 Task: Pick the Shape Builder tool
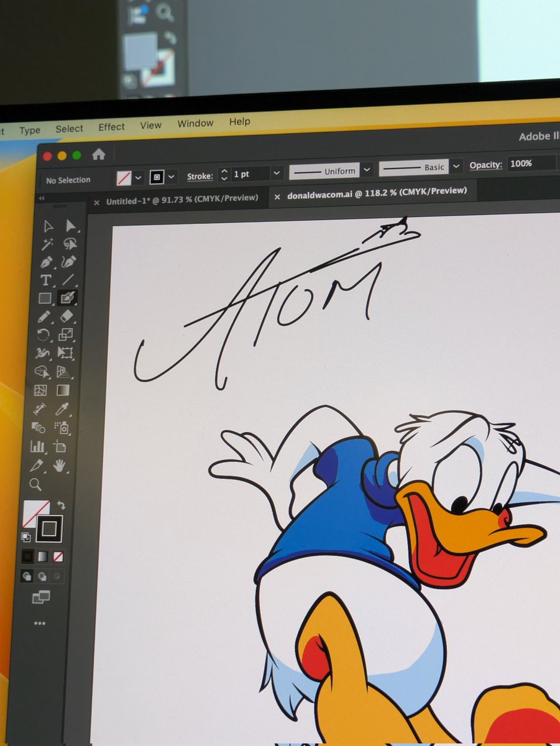click(x=42, y=372)
